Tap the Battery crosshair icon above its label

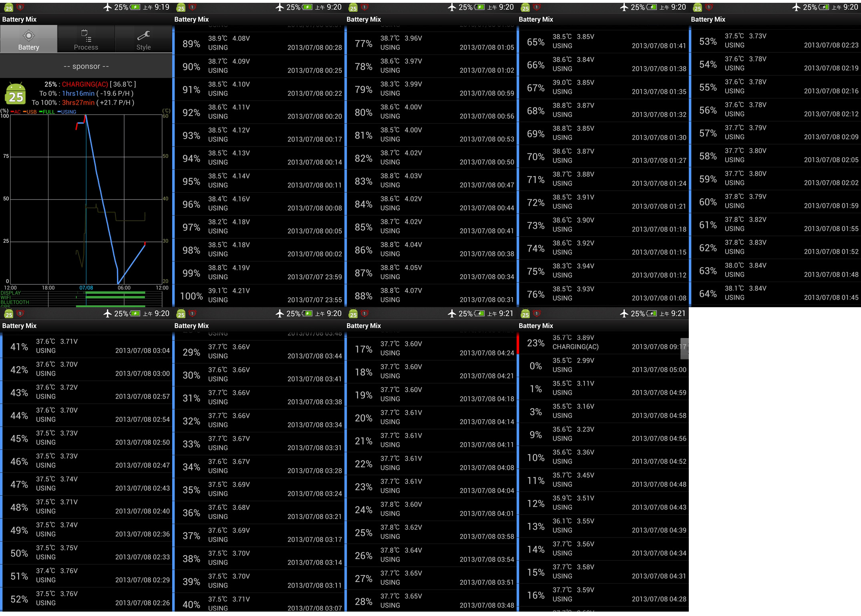28,35
